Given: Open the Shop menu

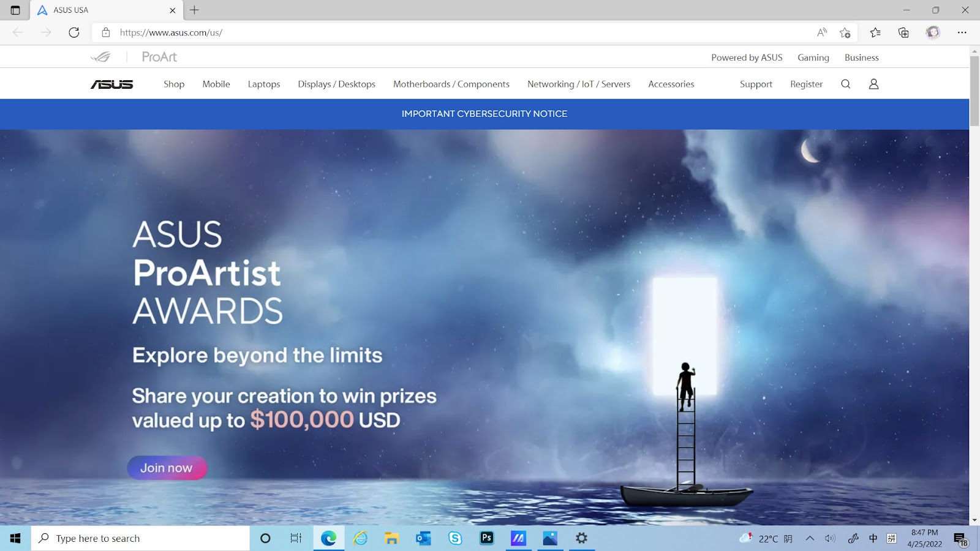Looking at the screenshot, I should pyautogui.click(x=174, y=84).
